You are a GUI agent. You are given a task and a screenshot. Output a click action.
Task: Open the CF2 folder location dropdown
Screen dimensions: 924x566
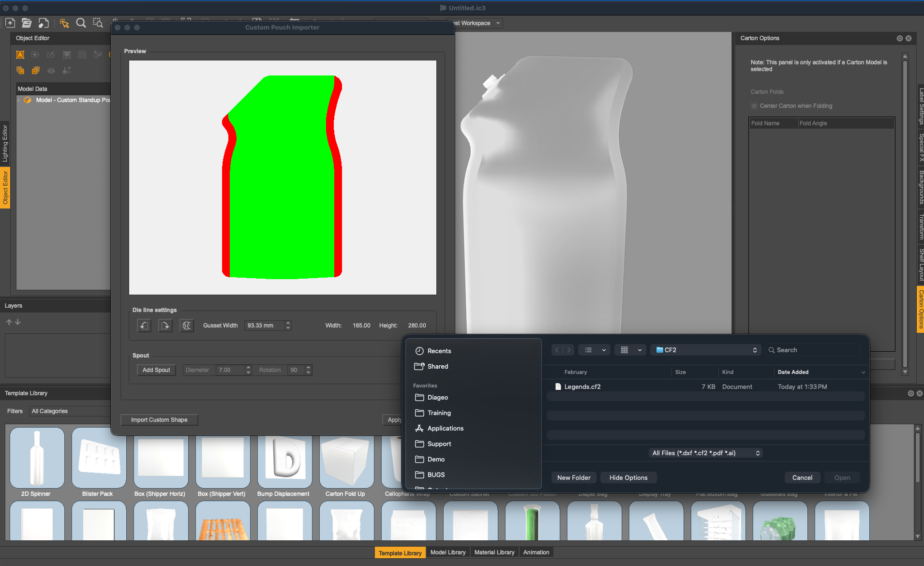click(706, 350)
